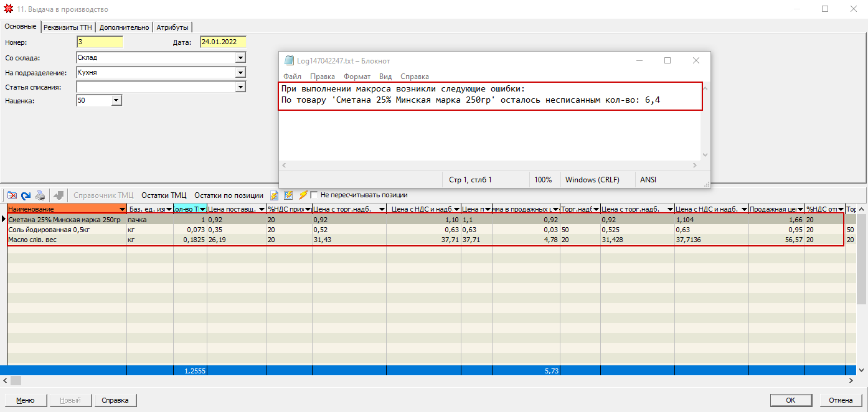Expand the 'Со склада' dropdown

point(240,58)
